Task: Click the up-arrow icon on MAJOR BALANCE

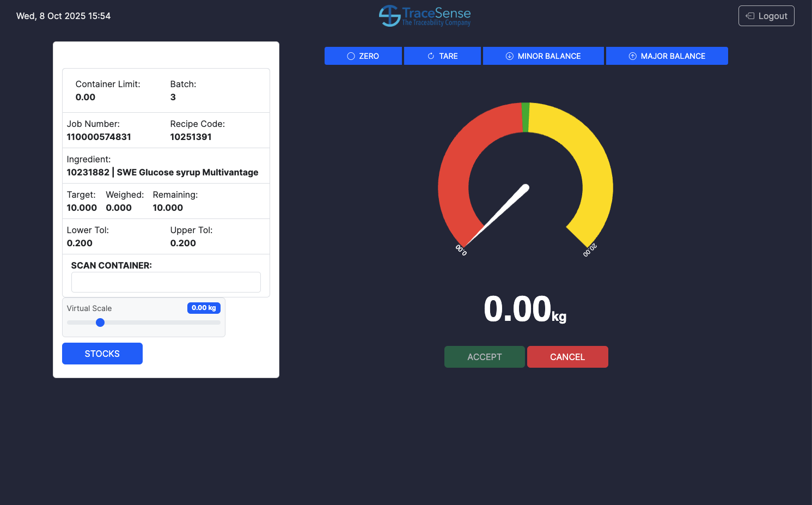Action: click(x=632, y=56)
